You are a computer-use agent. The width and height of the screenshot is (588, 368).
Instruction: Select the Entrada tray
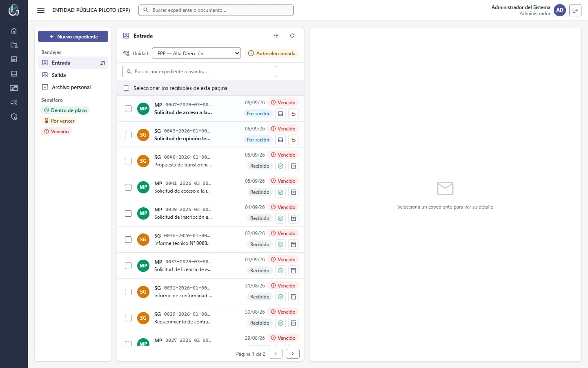(73, 63)
